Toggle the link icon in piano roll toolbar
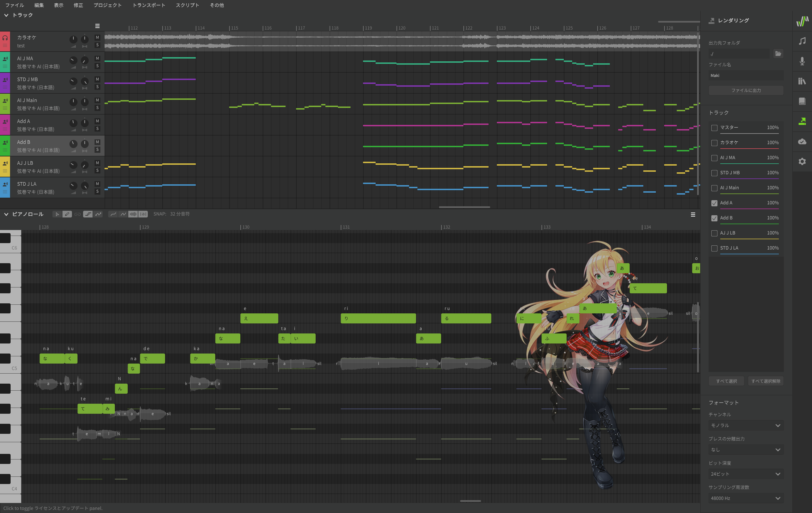This screenshot has height=513, width=812. click(78, 214)
